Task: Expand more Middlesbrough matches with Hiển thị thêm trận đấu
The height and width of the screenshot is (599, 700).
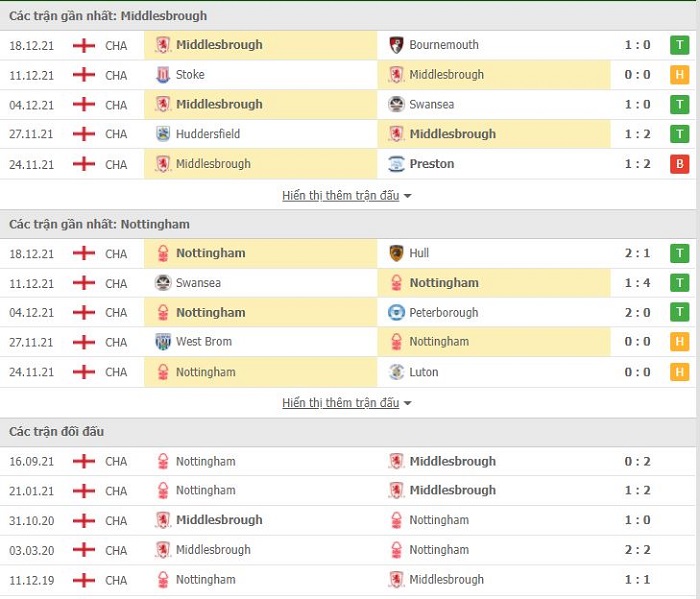Action: [x=341, y=196]
